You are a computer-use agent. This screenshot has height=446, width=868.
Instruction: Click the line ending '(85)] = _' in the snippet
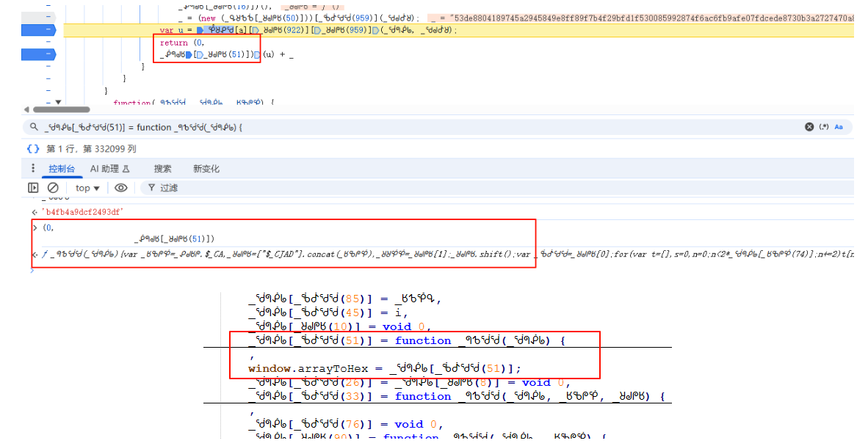[x=345, y=299]
